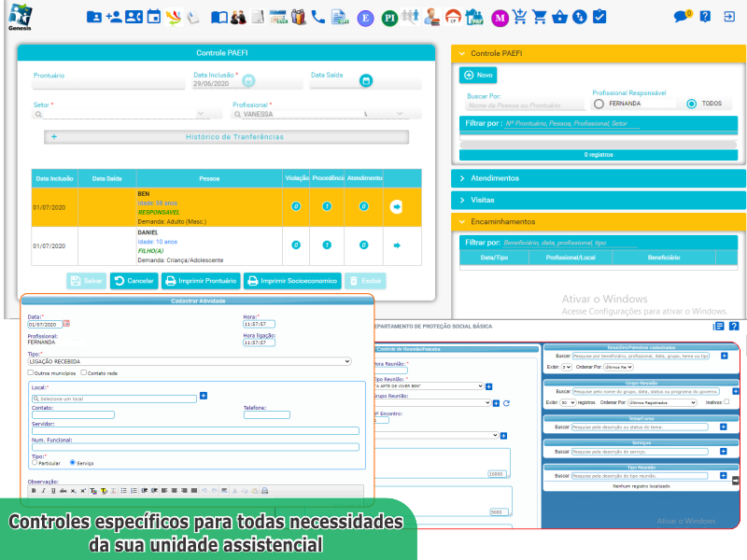Click the add person toolbar icon
The width and height of the screenshot is (747, 560).
pos(113,17)
